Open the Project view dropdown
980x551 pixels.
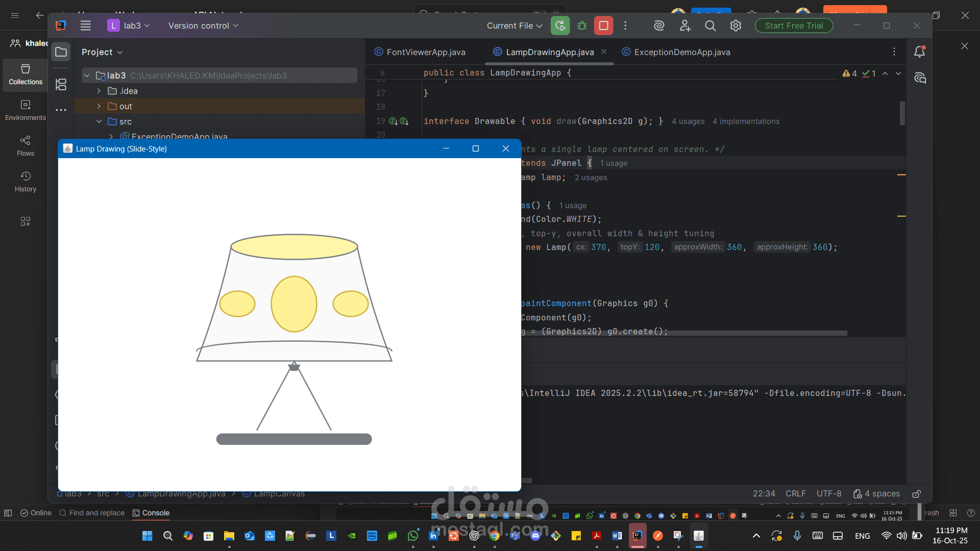(102, 52)
